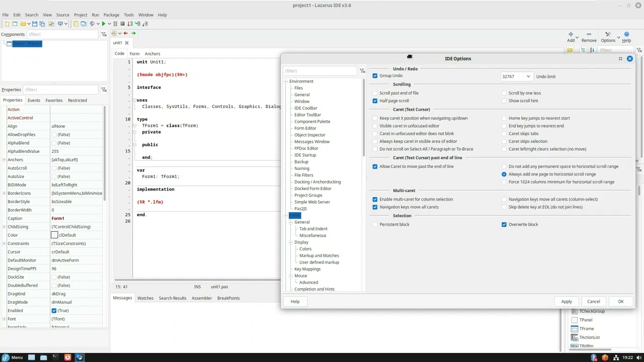
Task: Click the Cancel button
Action: pyautogui.click(x=594, y=302)
